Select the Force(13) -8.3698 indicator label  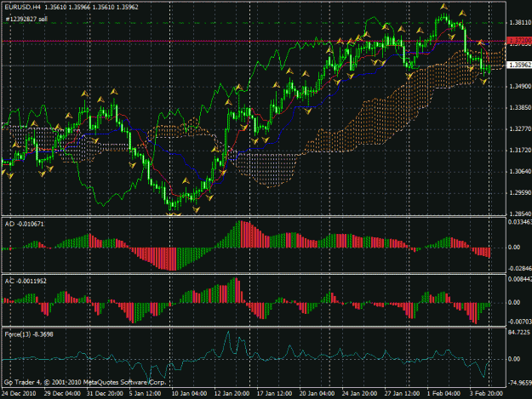[29, 334]
